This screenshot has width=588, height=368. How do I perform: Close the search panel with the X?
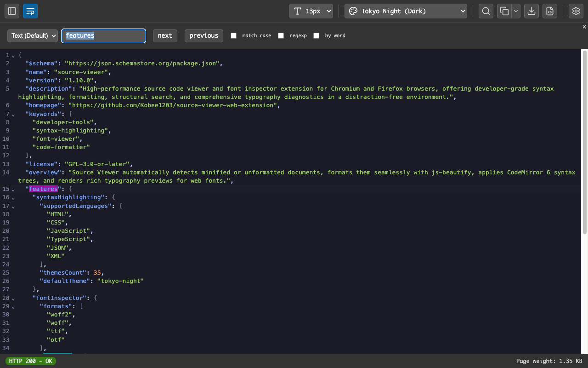tap(584, 27)
